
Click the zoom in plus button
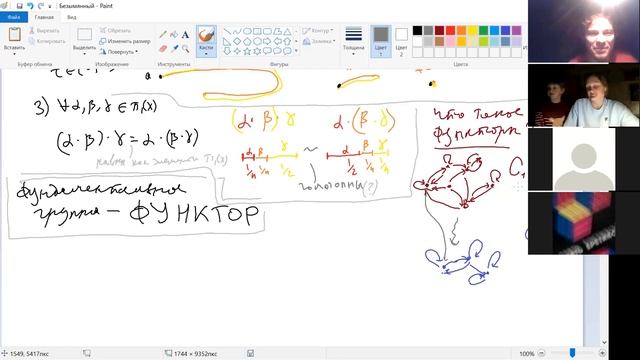[x=602, y=353]
